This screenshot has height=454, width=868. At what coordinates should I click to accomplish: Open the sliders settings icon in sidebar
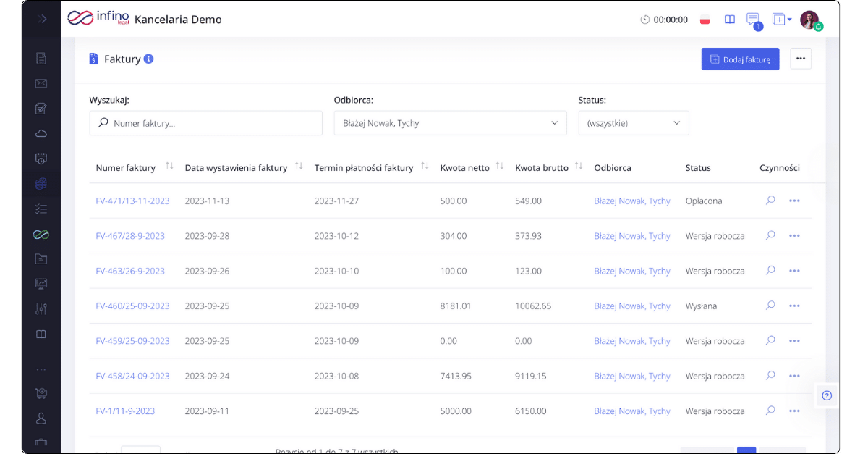41,309
